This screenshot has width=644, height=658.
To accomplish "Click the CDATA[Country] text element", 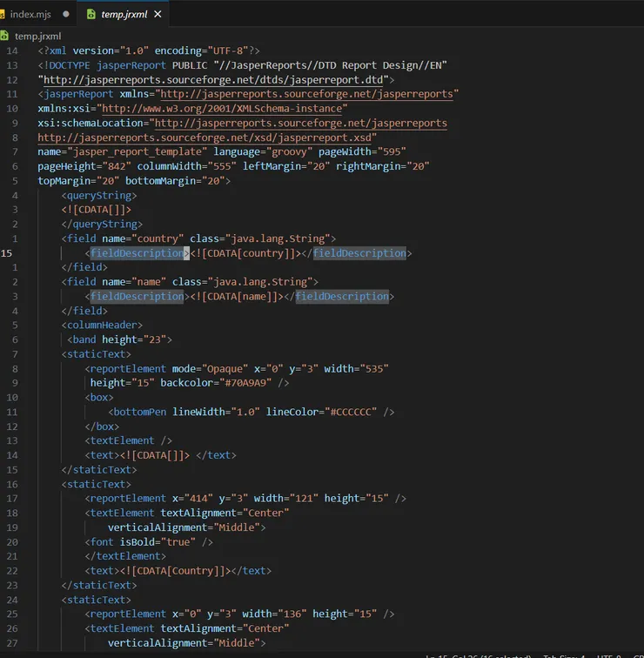I will pos(178,571).
